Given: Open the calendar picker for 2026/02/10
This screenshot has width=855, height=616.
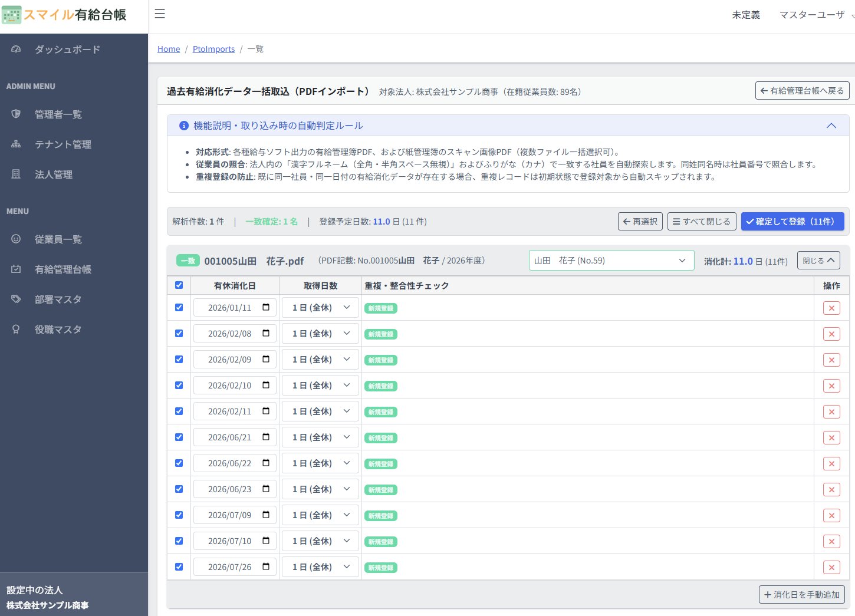Looking at the screenshot, I should click(x=266, y=385).
